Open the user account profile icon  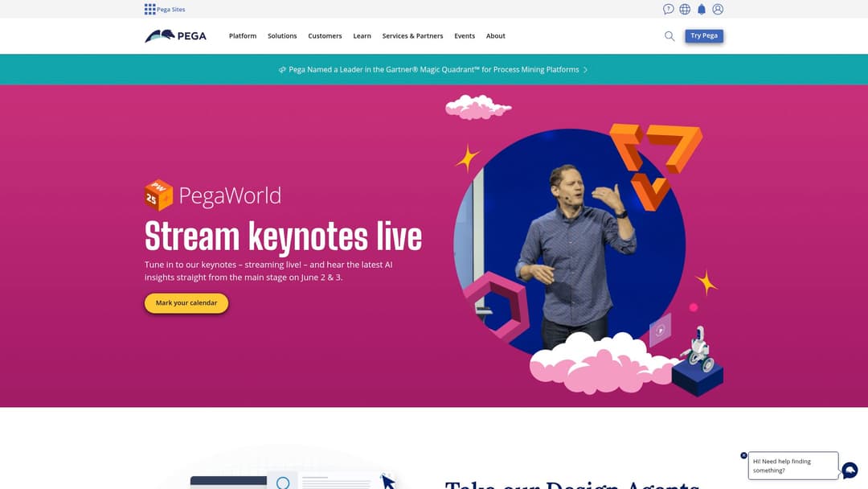(718, 9)
